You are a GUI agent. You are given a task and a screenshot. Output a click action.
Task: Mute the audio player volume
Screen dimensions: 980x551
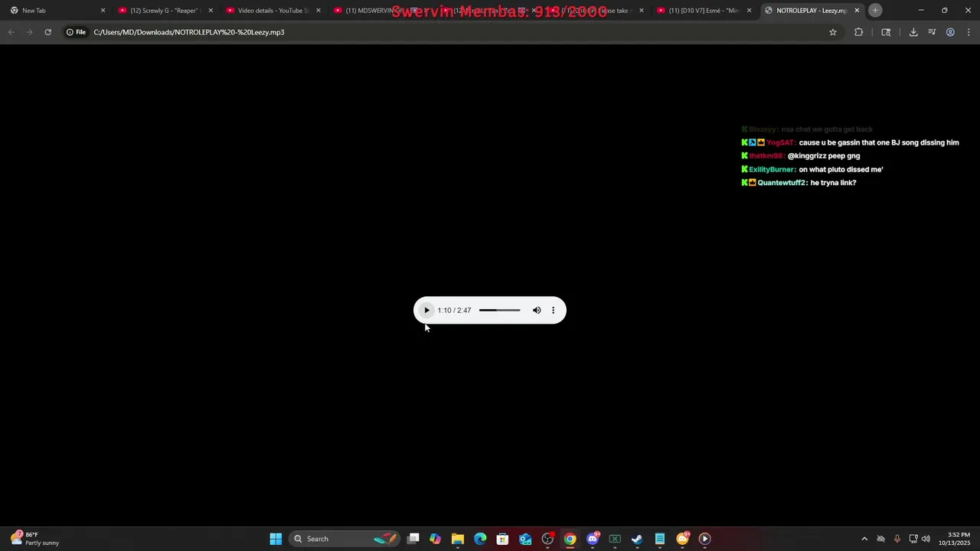(537, 310)
